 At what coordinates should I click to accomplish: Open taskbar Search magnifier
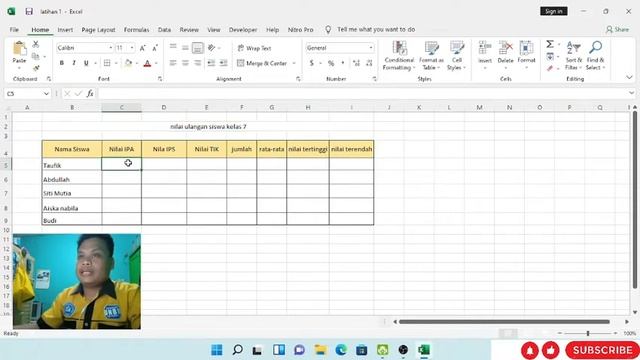tap(238, 350)
